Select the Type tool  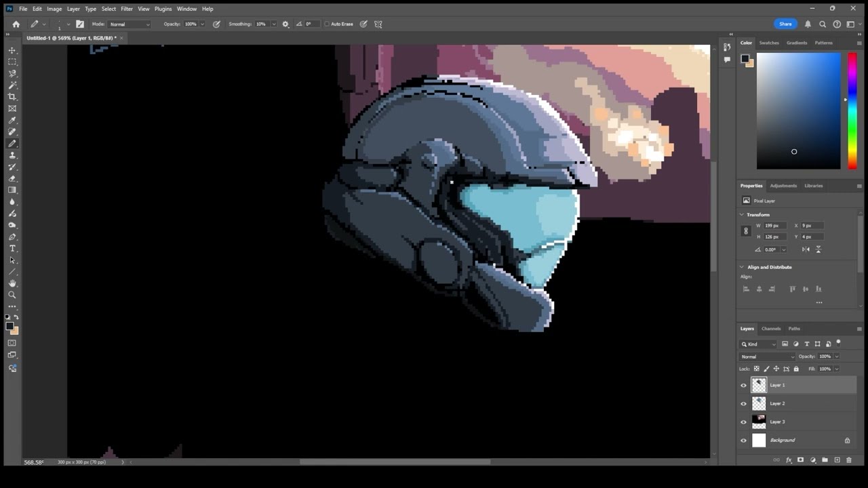tap(12, 249)
